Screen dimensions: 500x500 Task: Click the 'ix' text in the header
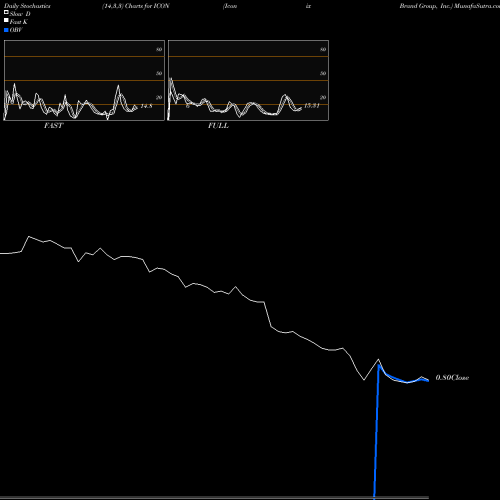(308, 6)
